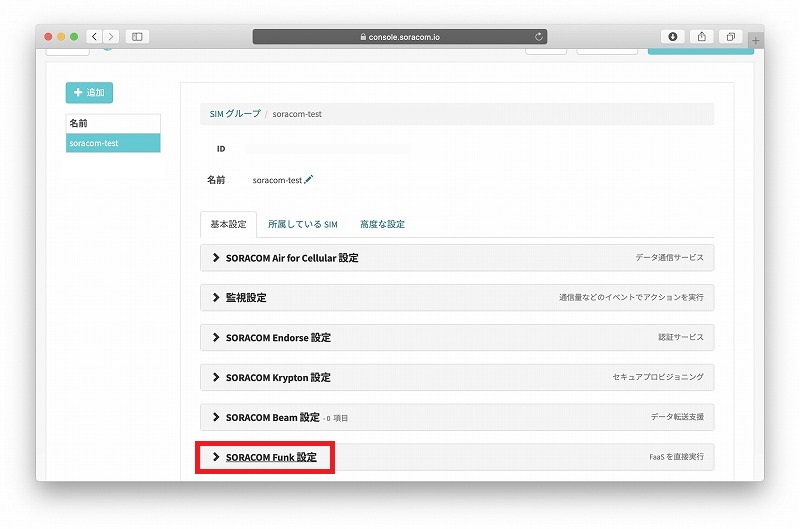Switch to the 所属している SIM tab
The width and height of the screenshot is (800, 529).
pyautogui.click(x=303, y=224)
